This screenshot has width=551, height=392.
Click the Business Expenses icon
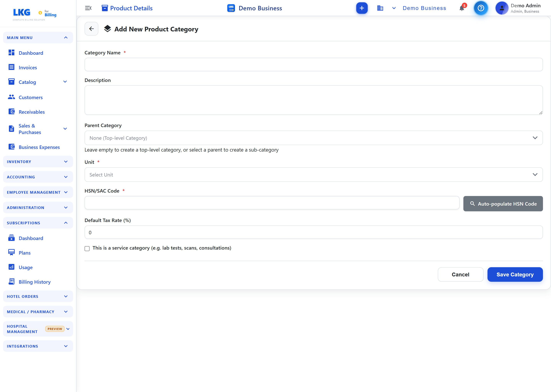[11, 147]
